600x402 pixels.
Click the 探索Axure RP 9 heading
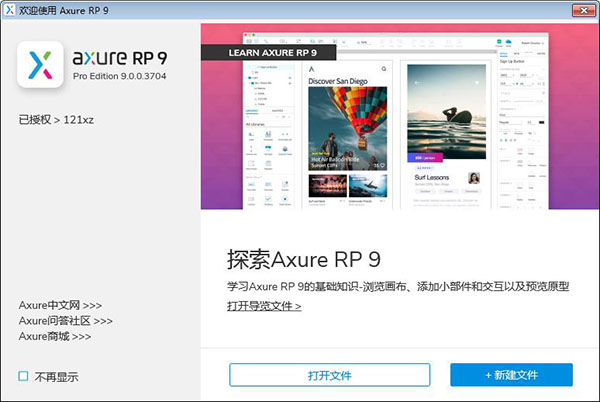(304, 259)
